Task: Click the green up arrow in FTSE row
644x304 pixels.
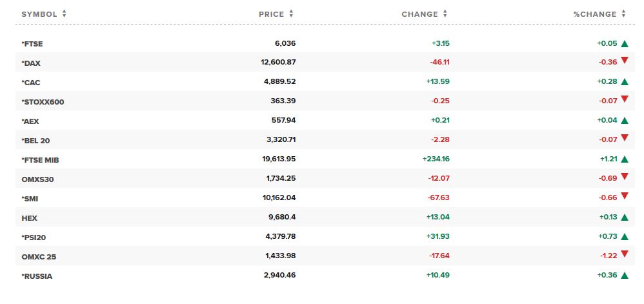Action: pyautogui.click(x=625, y=43)
